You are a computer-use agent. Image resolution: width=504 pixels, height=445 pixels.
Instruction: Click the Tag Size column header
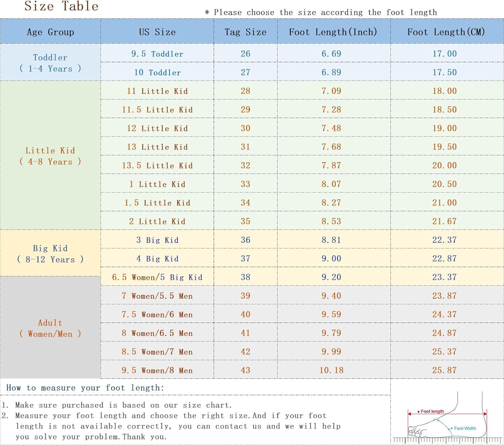(245, 32)
